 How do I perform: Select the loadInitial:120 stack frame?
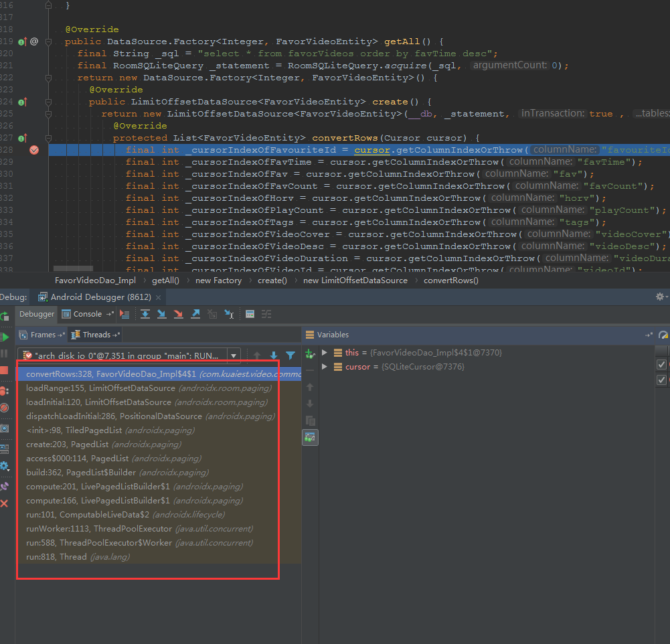pyautogui.click(x=159, y=402)
